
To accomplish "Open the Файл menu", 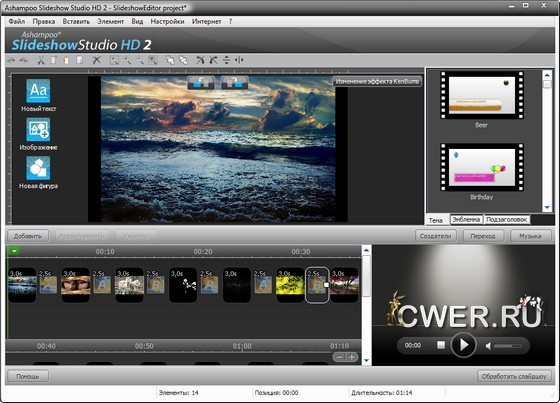I will click(17, 21).
